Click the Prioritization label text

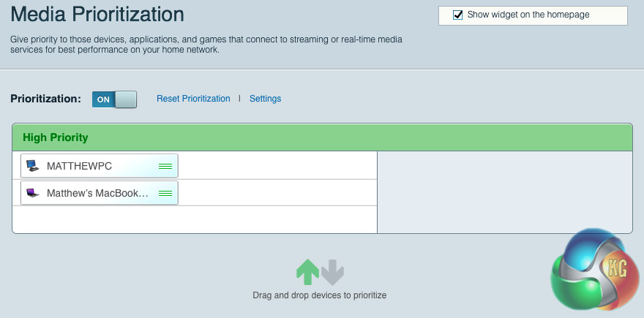pos(45,99)
